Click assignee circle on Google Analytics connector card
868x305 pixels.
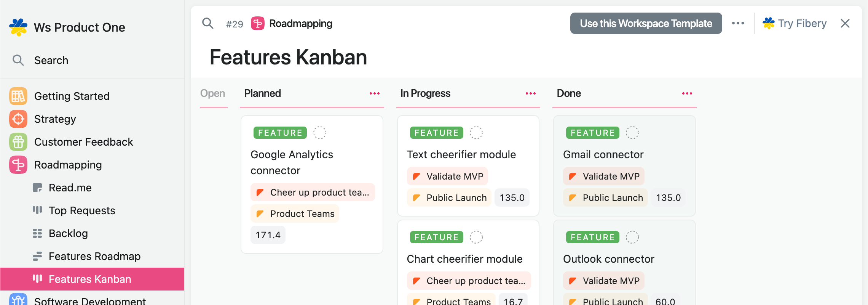[x=320, y=133]
